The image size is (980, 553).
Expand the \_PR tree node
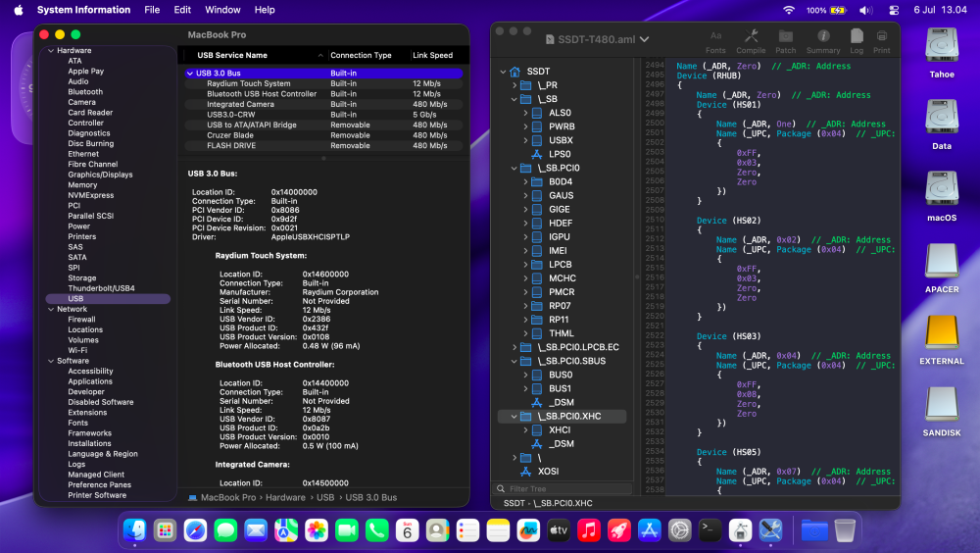[514, 85]
